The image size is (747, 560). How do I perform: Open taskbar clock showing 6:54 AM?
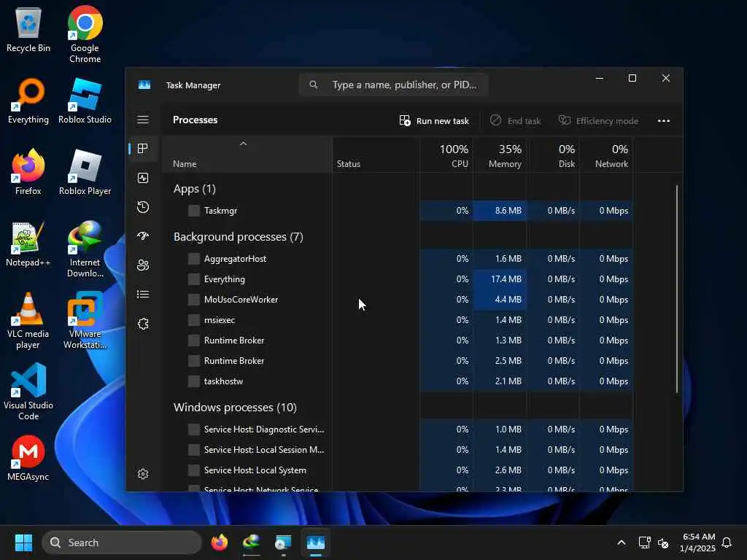coord(697,542)
